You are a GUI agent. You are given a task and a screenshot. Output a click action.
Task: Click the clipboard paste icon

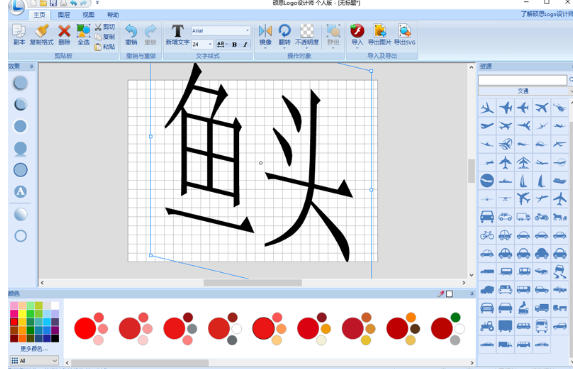[x=98, y=47]
